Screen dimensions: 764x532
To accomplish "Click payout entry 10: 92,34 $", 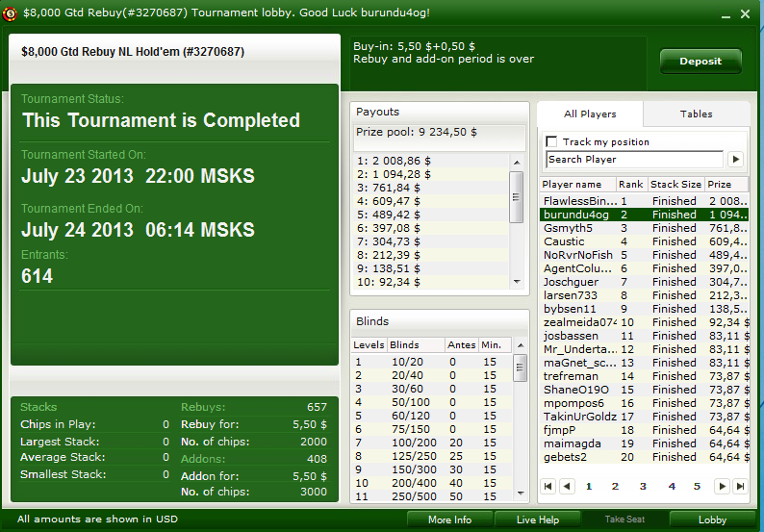I will pos(431,282).
